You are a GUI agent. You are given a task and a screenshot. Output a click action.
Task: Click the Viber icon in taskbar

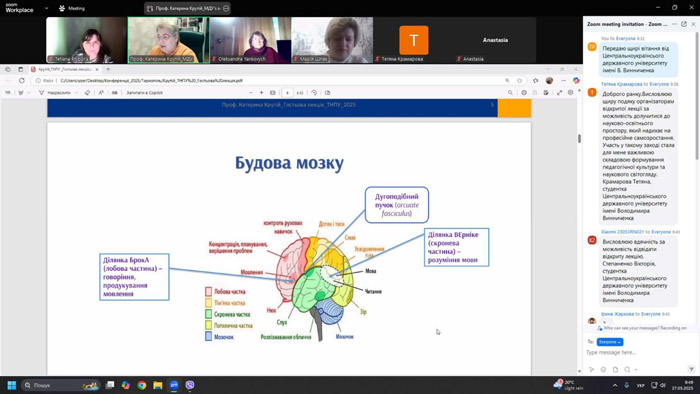point(190,385)
